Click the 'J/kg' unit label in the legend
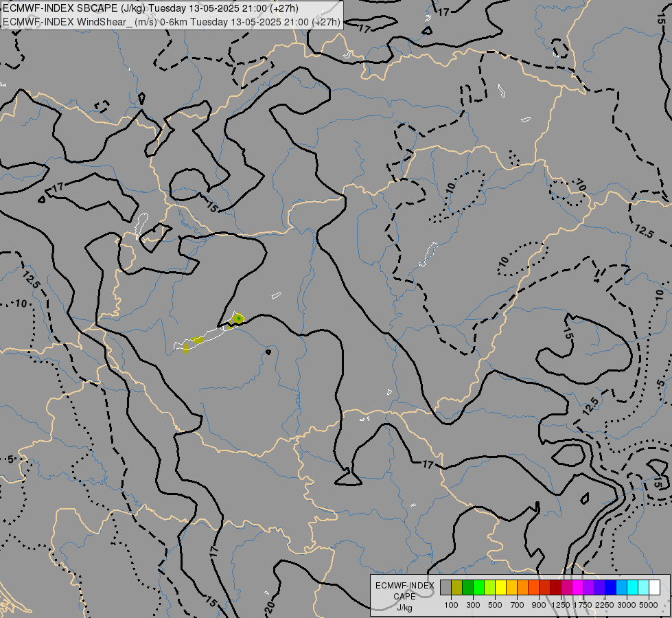The height and width of the screenshot is (618, 672). (404, 608)
